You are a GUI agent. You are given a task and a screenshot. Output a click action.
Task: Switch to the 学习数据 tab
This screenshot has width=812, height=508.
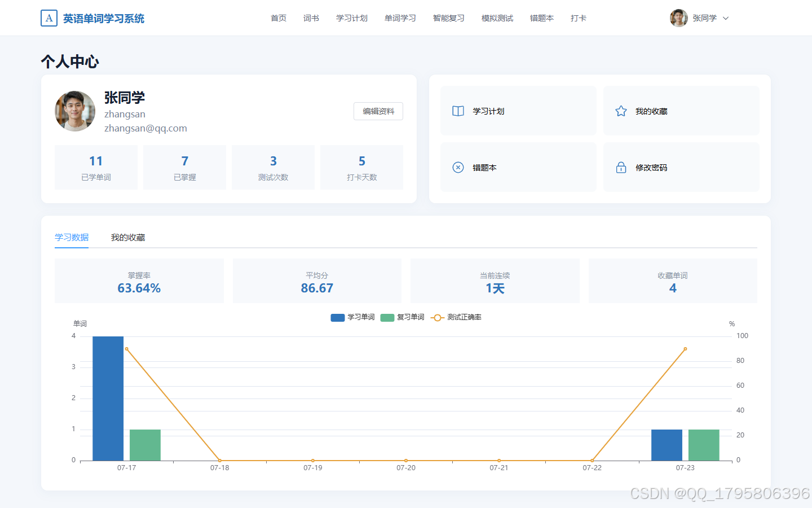point(72,238)
